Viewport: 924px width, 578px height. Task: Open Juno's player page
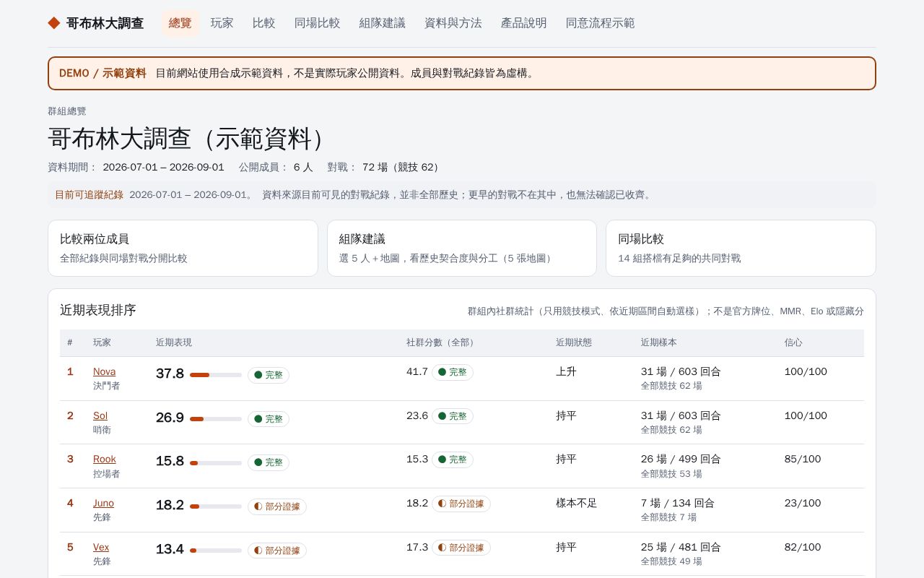[103, 503]
